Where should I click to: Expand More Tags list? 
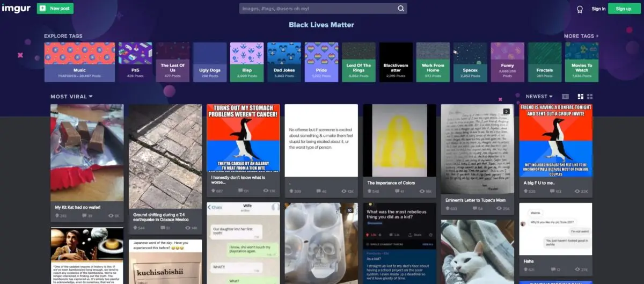click(x=581, y=36)
